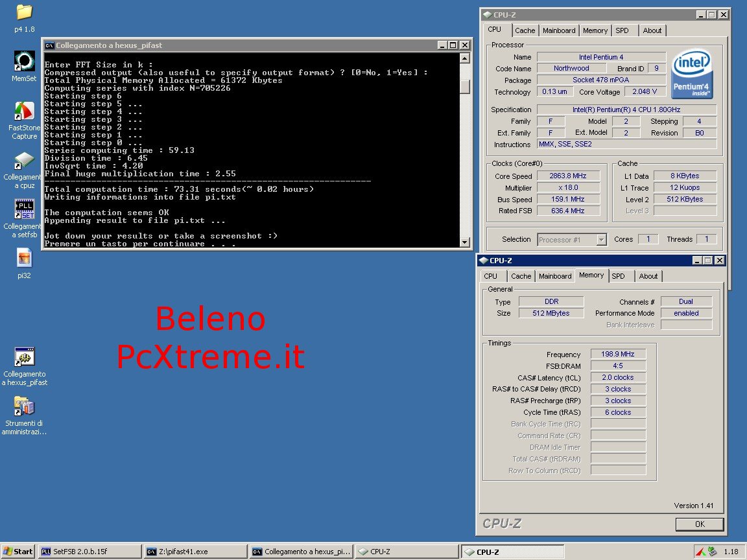Click memory Type value DDR

[x=551, y=301]
